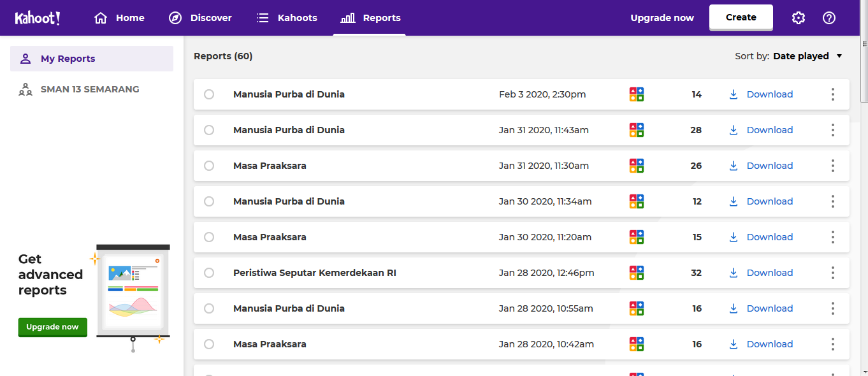
Task: Click the Kahoot! logo
Action: [x=38, y=18]
